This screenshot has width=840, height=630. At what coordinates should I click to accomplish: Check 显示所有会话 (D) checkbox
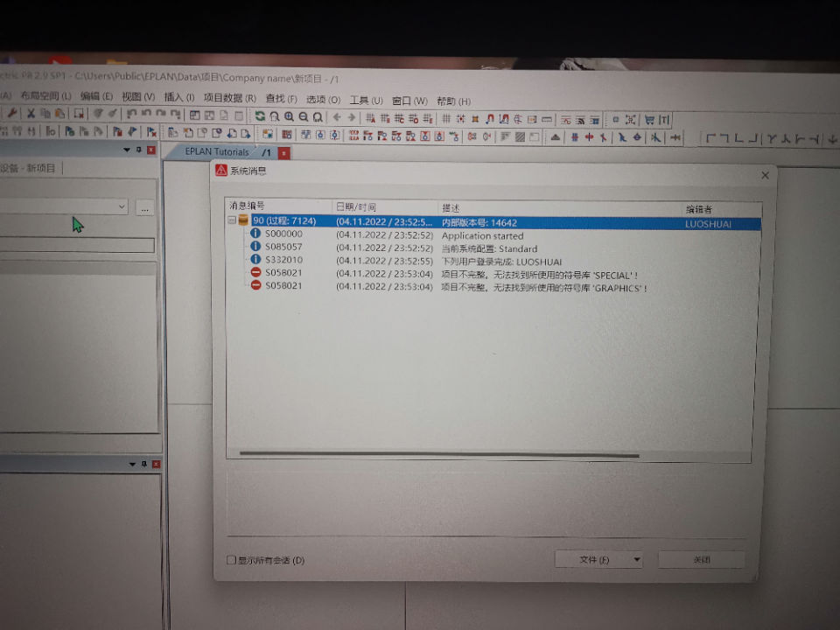(x=231, y=560)
